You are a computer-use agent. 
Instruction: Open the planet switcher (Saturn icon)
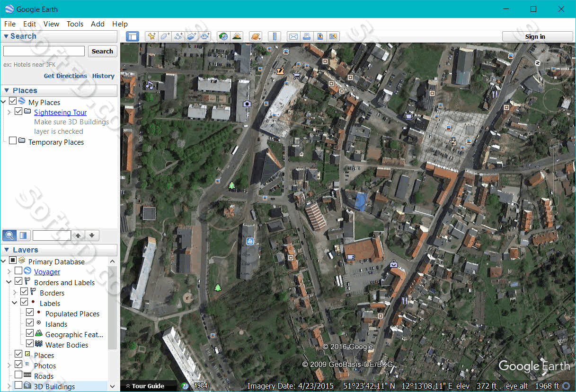(256, 36)
